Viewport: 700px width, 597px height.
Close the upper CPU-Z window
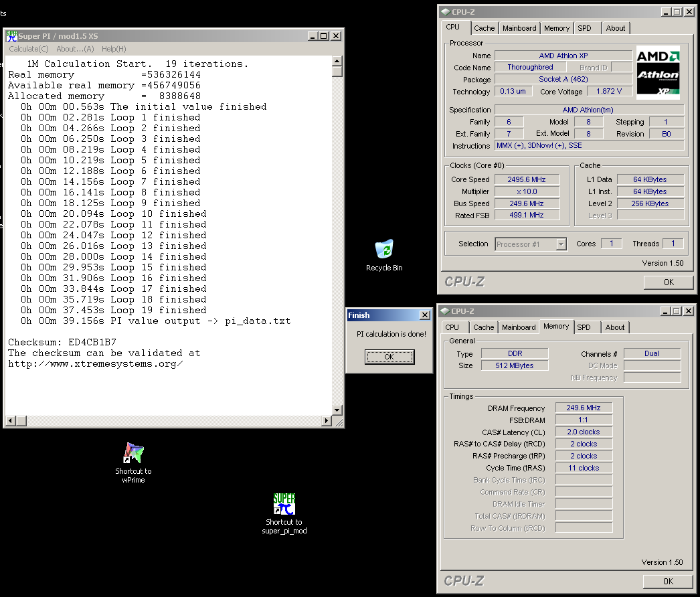689,12
